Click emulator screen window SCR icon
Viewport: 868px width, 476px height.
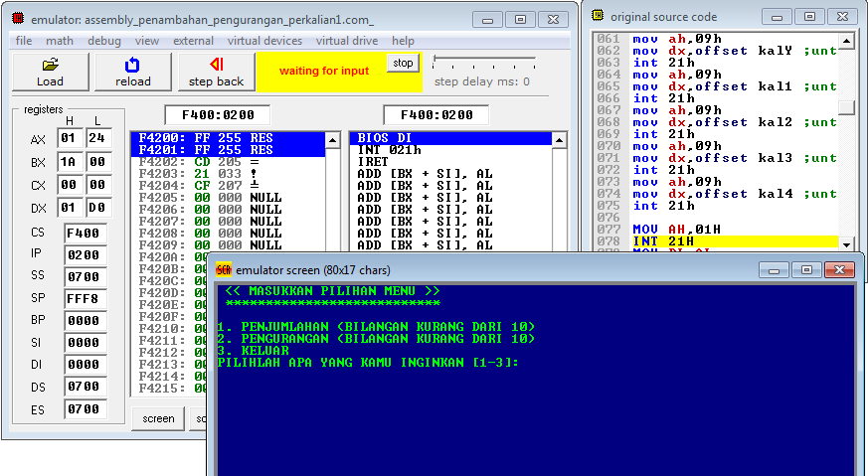coord(224,269)
